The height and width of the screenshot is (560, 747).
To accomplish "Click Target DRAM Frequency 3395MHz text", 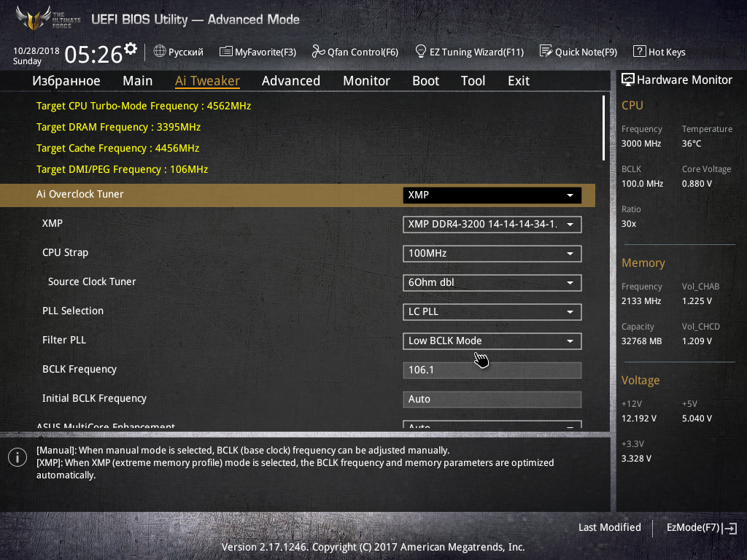I will pos(118,127).
